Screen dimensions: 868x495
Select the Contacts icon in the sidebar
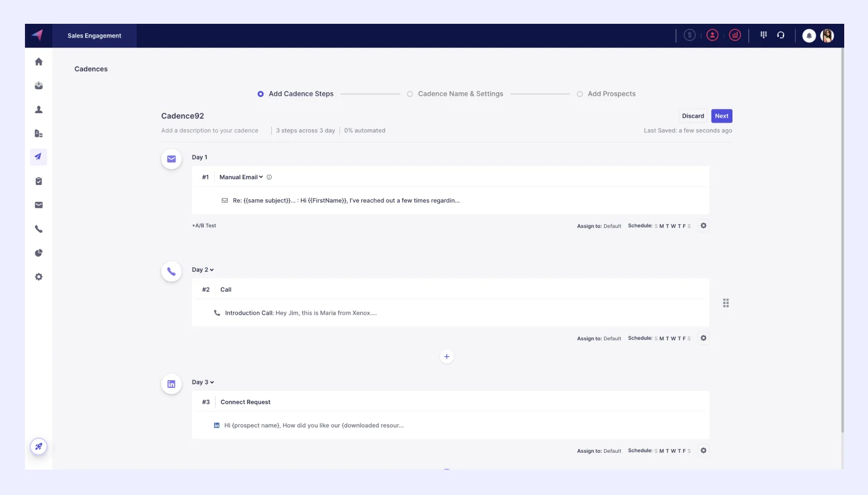click(x=39, y=109)
